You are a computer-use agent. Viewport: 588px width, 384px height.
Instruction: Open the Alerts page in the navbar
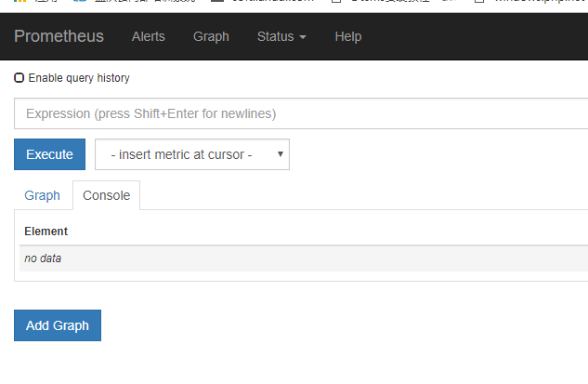coord(148,36)
